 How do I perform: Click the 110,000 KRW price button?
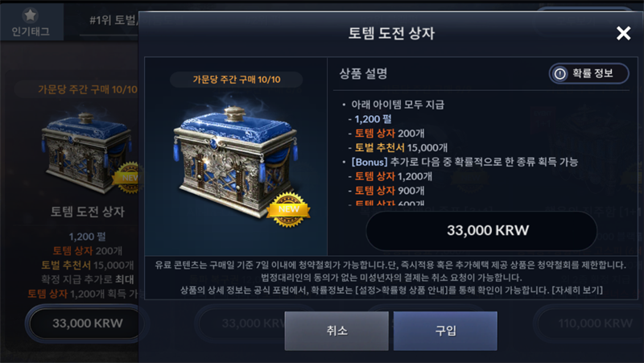595,324
